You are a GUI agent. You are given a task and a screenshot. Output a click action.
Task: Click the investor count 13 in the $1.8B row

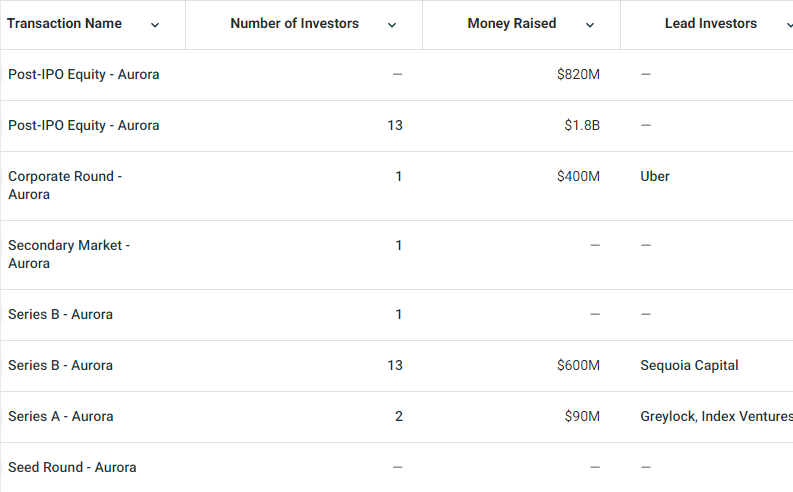point(395,125)
